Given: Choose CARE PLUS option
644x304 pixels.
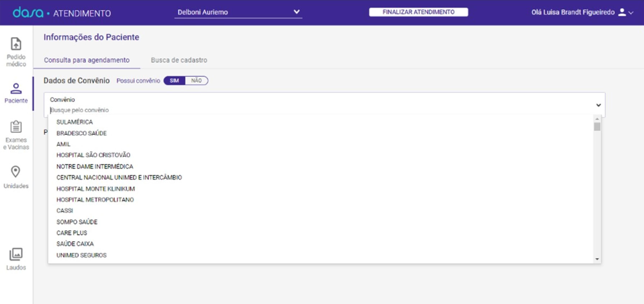Looking at the screenshot, I should (x=321, y=233).
